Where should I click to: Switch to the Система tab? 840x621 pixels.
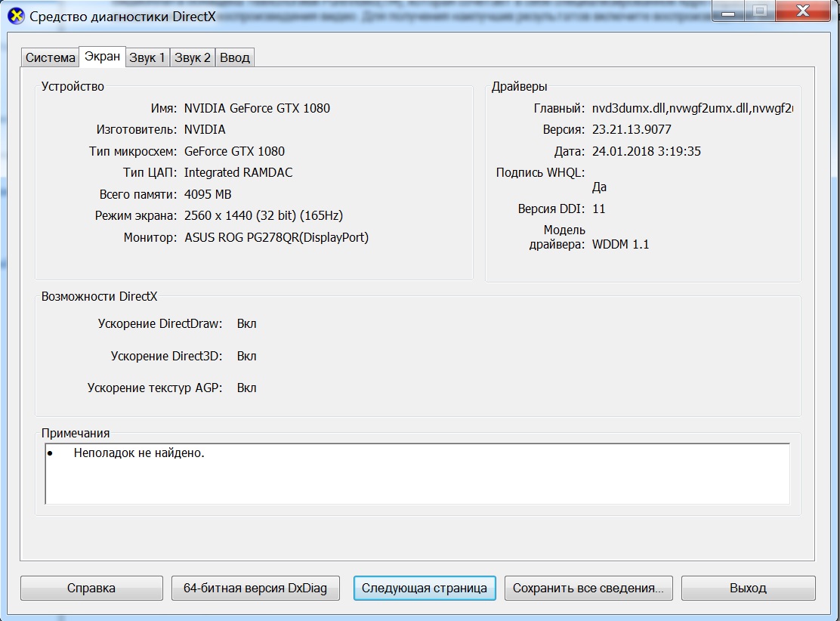pyautogui.click(x=51, y=57)
